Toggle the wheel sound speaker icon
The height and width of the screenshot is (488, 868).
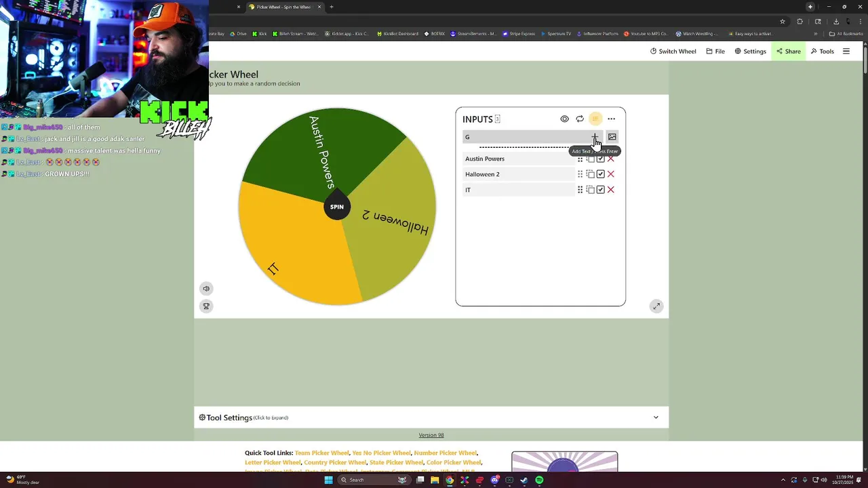[x=206, y=289]
